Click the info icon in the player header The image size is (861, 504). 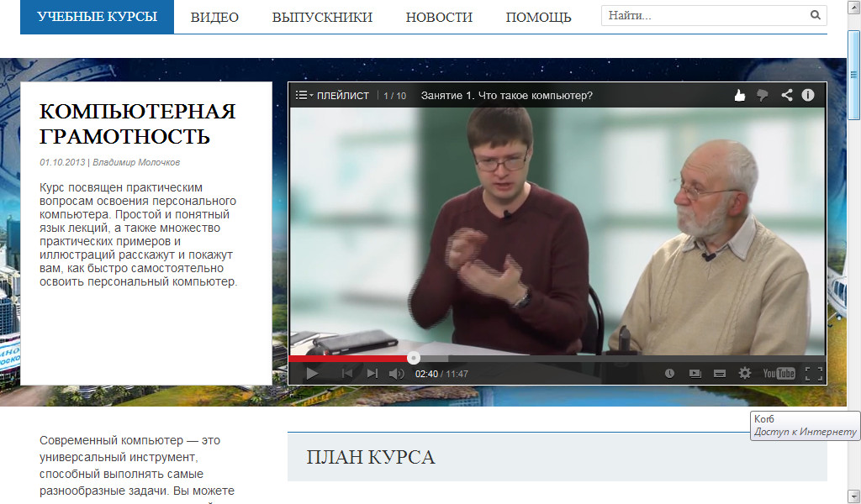808,95
